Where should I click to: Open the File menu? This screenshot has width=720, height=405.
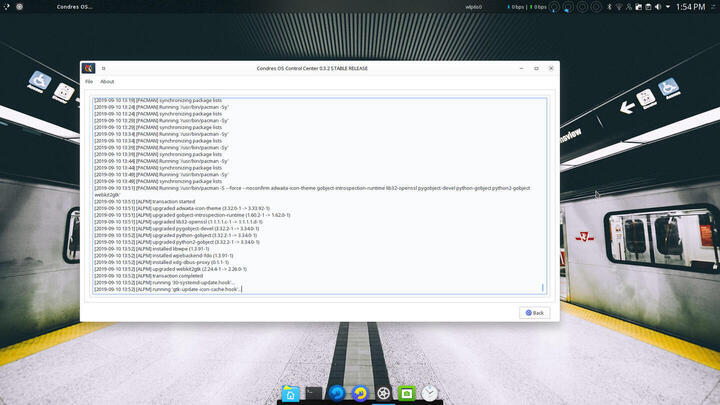click(89, 82)
